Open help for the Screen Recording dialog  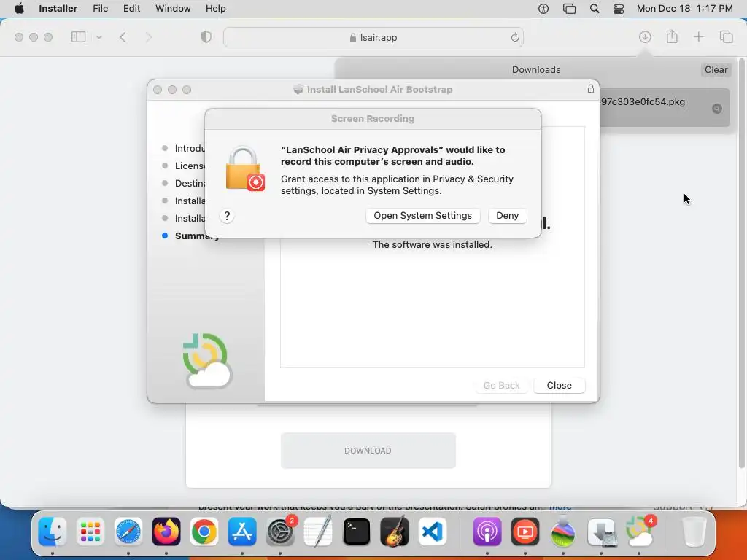coord(227,216)
